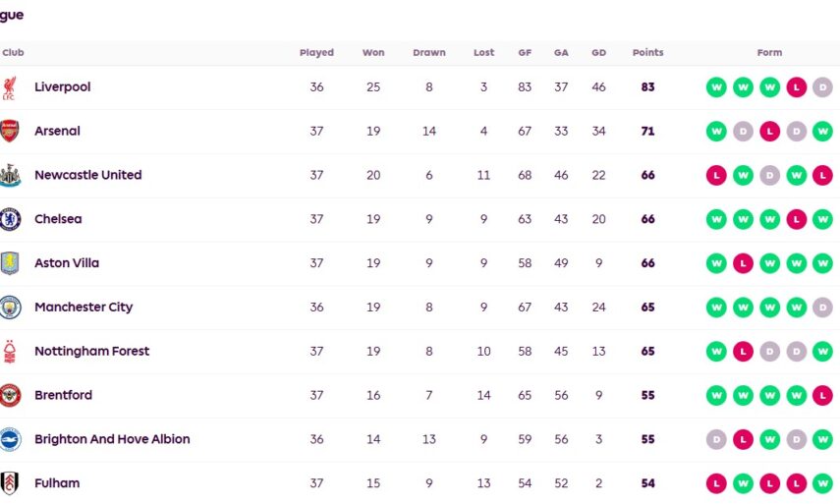The width and height of the screenshot is (840, 504).
Task: Select the Manchester City team name
Action: click(84, 308)
